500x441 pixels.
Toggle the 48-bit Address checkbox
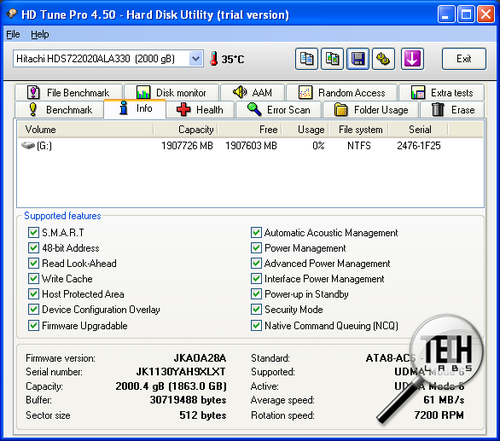click(33, 248)
